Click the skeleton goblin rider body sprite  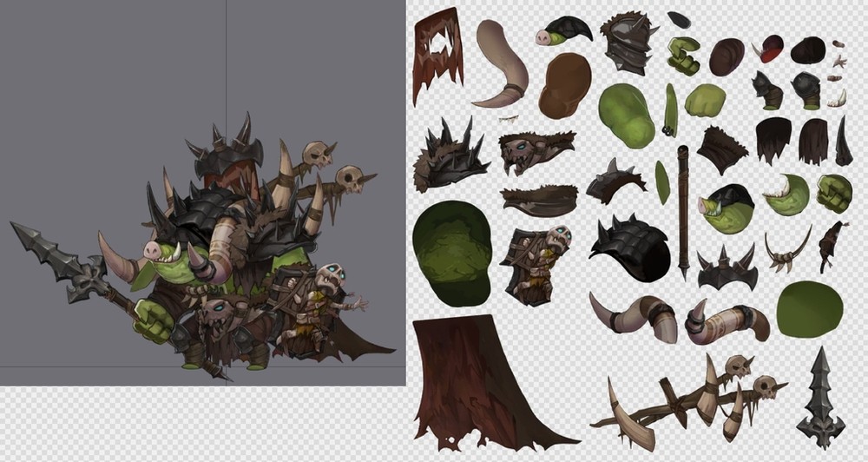coord(536,264)
